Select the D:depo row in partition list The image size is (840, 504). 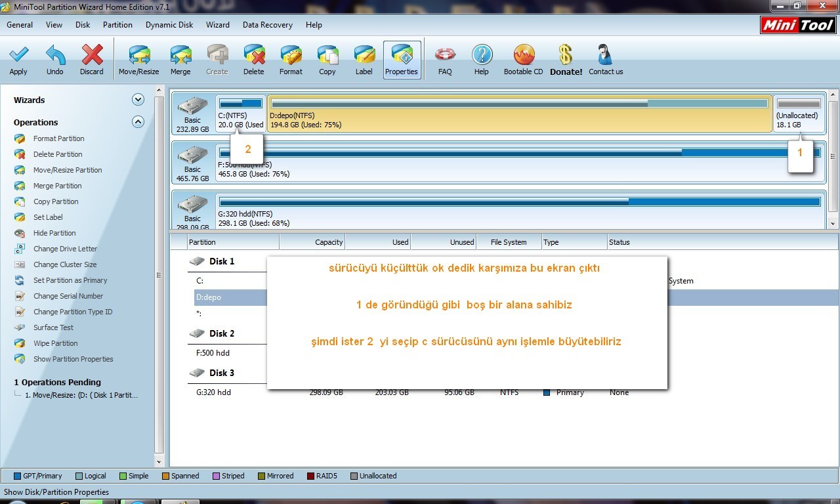click(x=516, y=297)
